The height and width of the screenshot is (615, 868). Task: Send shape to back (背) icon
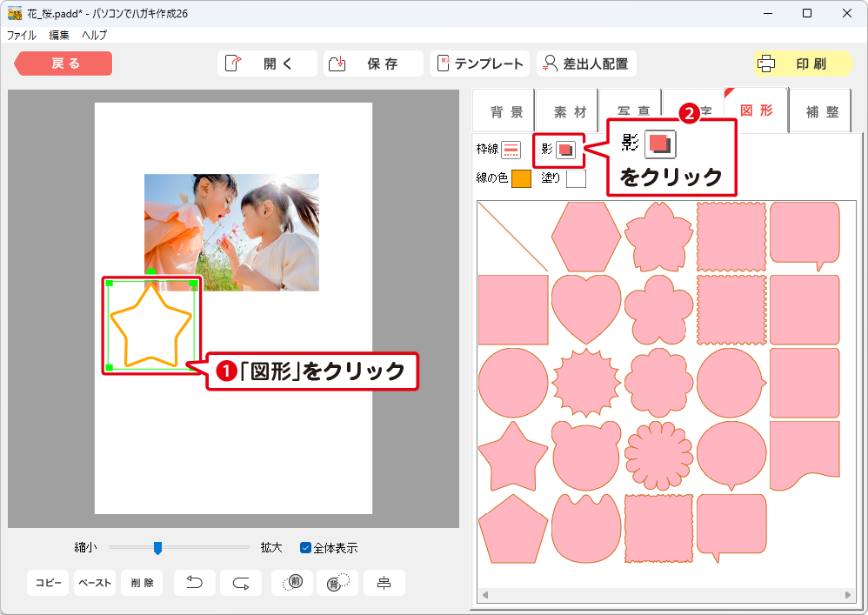[337, 583]
